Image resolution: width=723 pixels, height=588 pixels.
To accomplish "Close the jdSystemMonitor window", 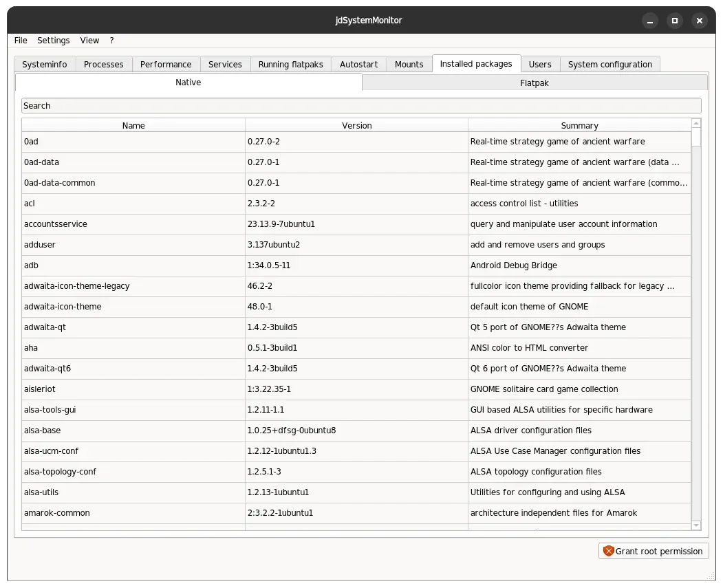I will [x=700, y=21].
